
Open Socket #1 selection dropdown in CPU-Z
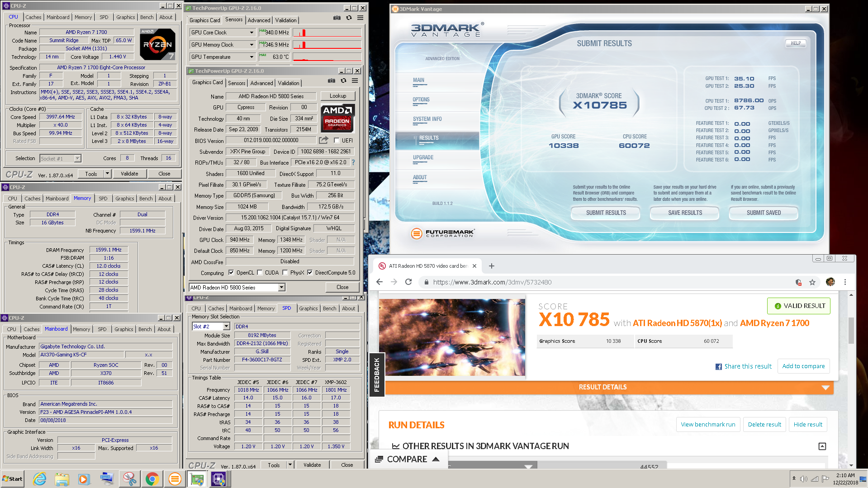point(77,158)
